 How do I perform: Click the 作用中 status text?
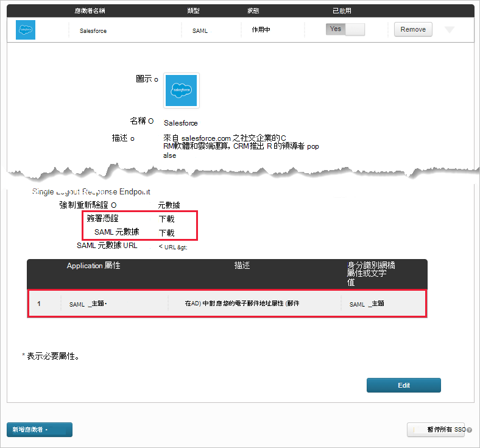pyautogui.click(x=261, y=30)
